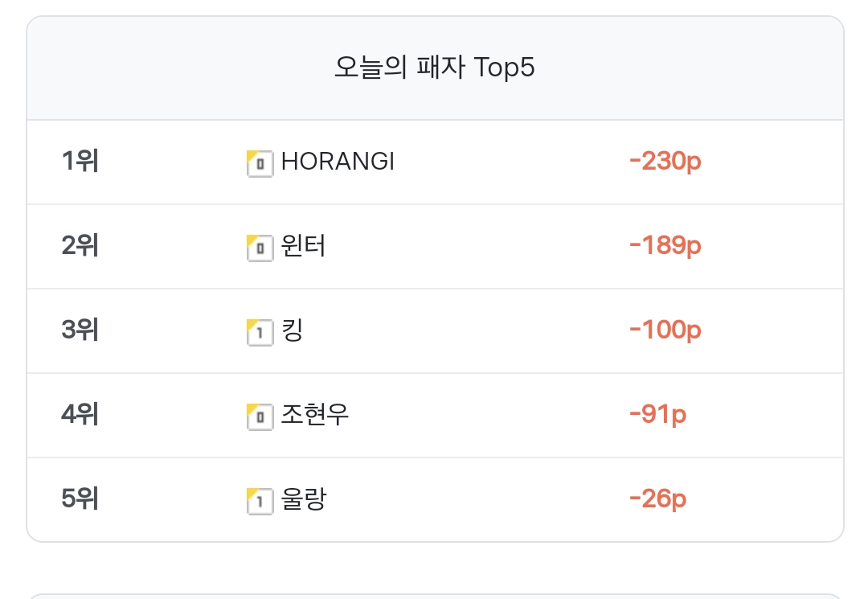
Task: Click the level badge icon beside 윈터
Action: 260,248
